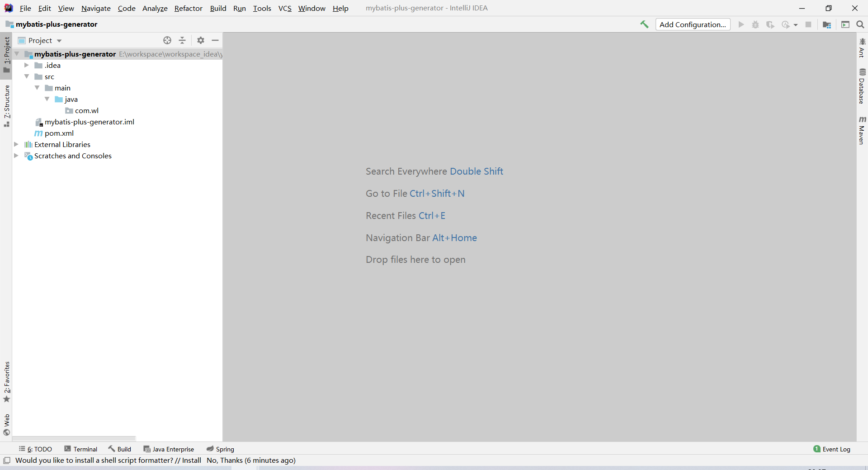Expand External Libraries node

tap(16, 144)
